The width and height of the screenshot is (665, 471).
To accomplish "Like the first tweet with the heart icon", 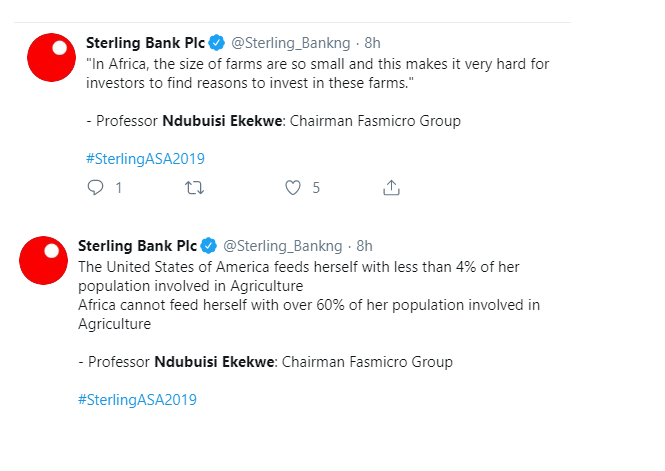I will pyautogui.click(x=293, y=187).
